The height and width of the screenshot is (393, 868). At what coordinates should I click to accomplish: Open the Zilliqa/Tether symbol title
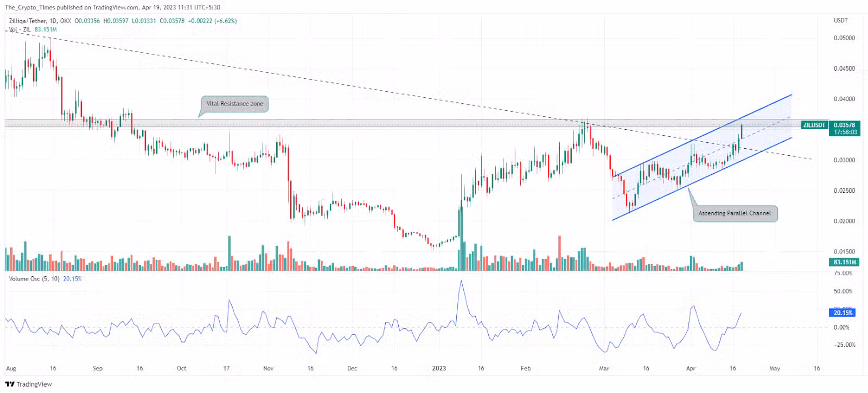pos(28,21)
